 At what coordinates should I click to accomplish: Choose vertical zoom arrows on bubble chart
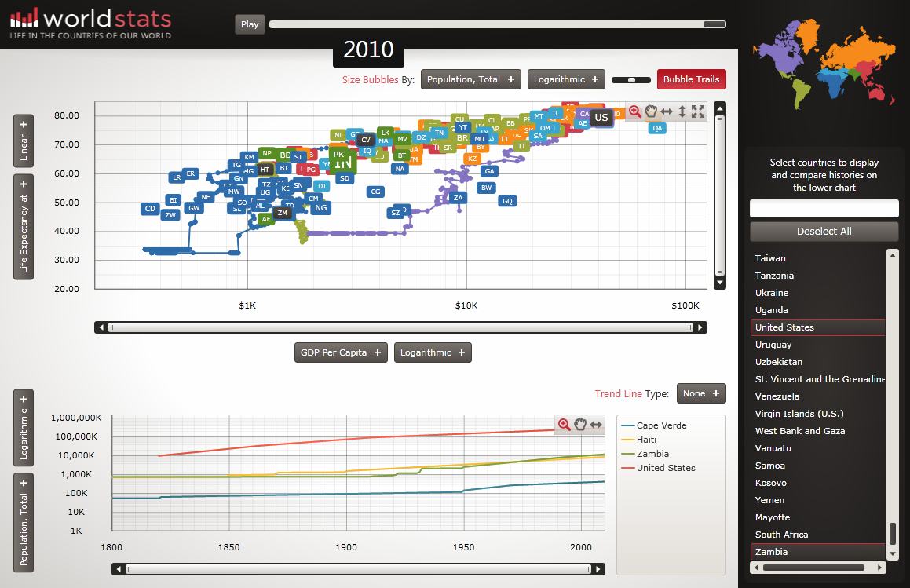(682, 111)
